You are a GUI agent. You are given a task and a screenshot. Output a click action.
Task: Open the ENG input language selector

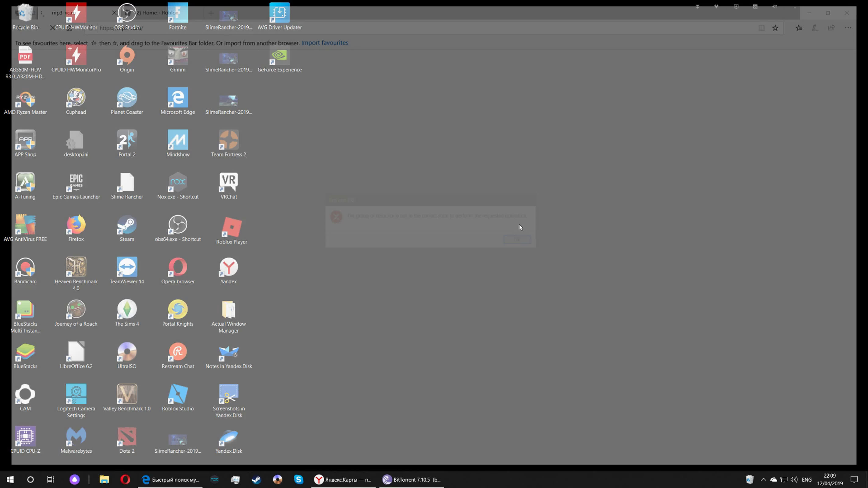pos(807,480)
